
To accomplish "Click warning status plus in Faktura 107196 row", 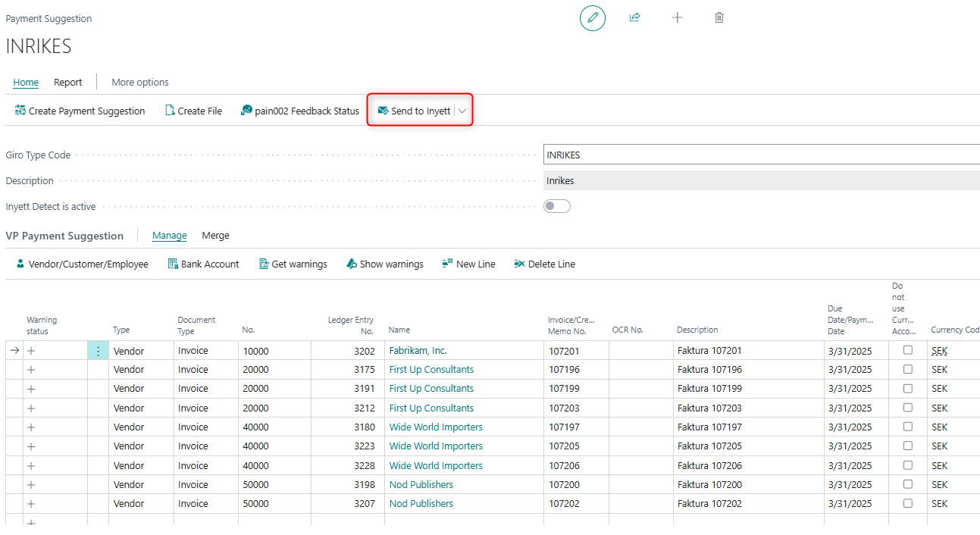I will coord(31,370).
